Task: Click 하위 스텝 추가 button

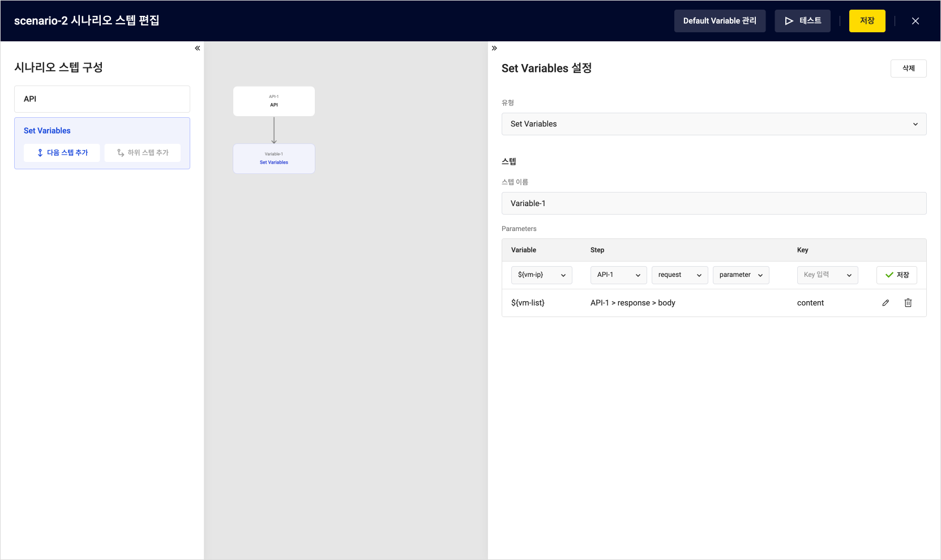Action: (143, 153)
